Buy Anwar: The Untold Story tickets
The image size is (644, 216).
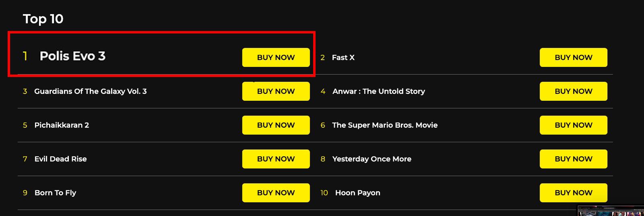[573, 91]
